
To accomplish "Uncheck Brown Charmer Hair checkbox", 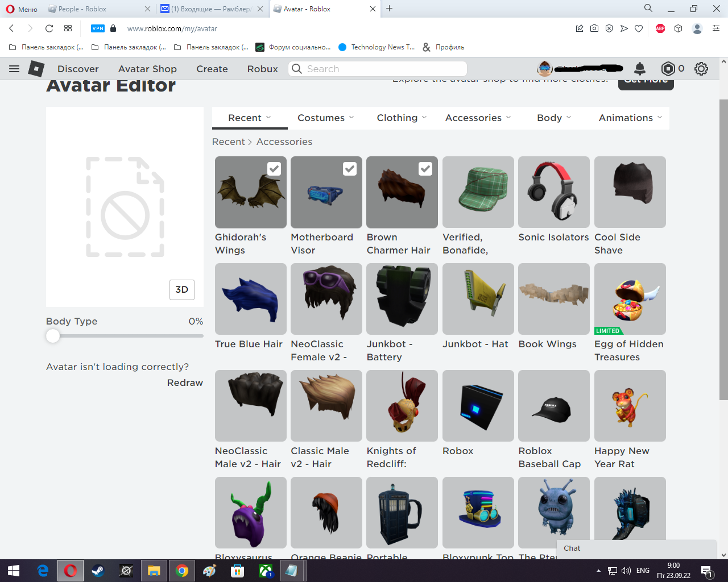I will [425, 169].
